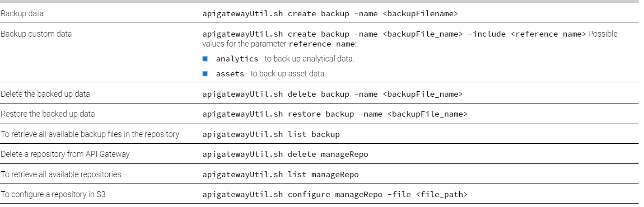644x207 pixels.
Task: Click "To retrieve all available repositories" label
Action: pyautogui.click(x=61, y=174)
